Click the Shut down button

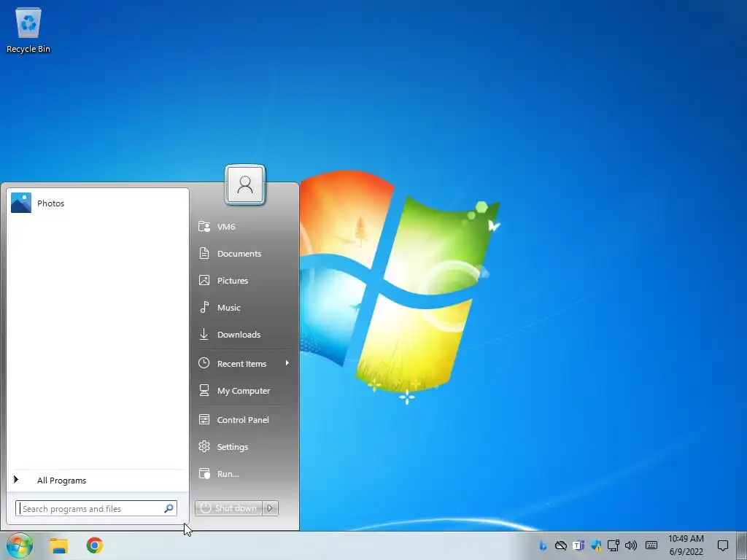[228, 508]
